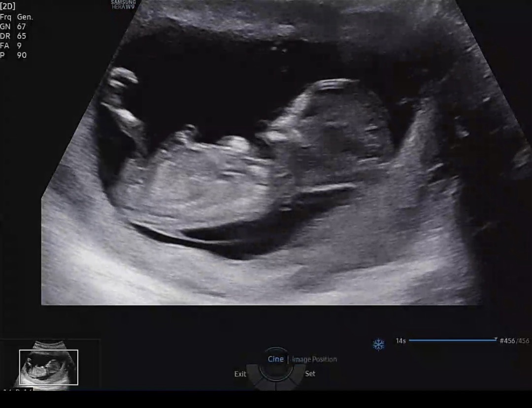Click the #456/456 frame counter
The width and height of the screenshot is (532, 408).
[x=514, y=340]
